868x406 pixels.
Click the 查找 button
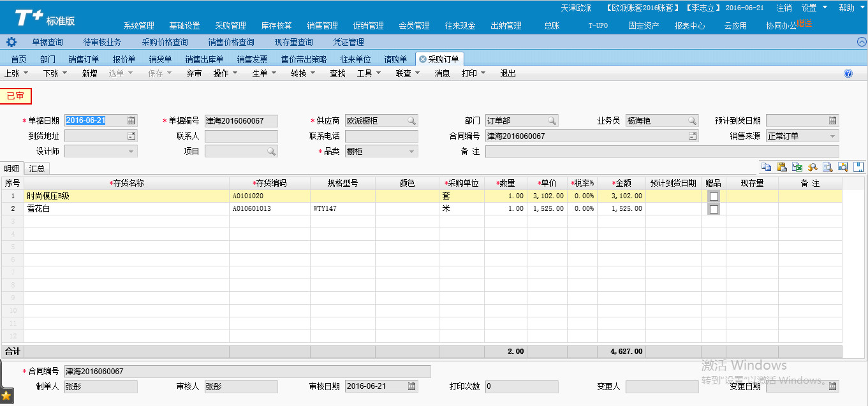337,73
